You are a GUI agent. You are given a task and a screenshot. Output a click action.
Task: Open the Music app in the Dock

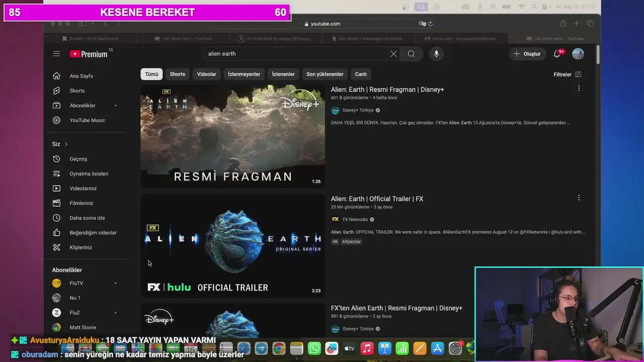pos(367,348)
